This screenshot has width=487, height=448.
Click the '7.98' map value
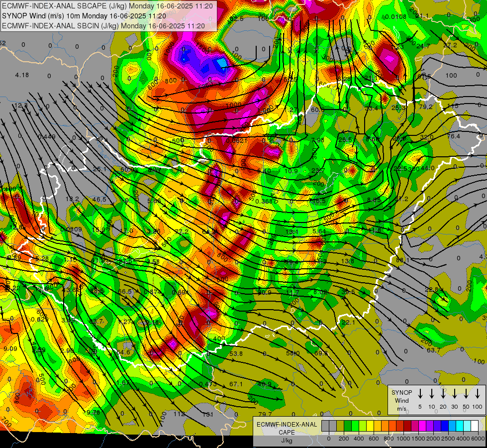tap(317, 140)
